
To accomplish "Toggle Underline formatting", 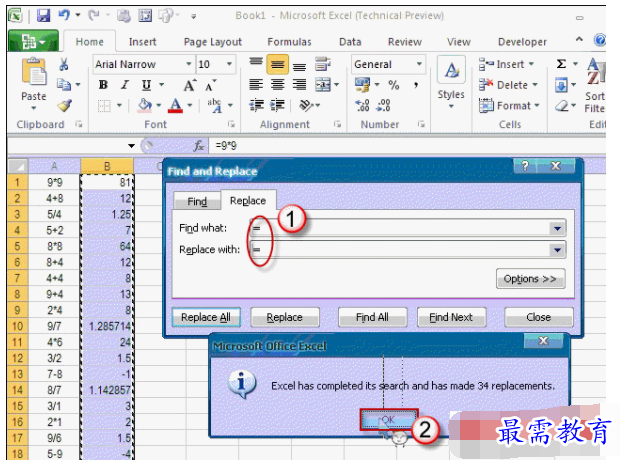I will (146, 85).
